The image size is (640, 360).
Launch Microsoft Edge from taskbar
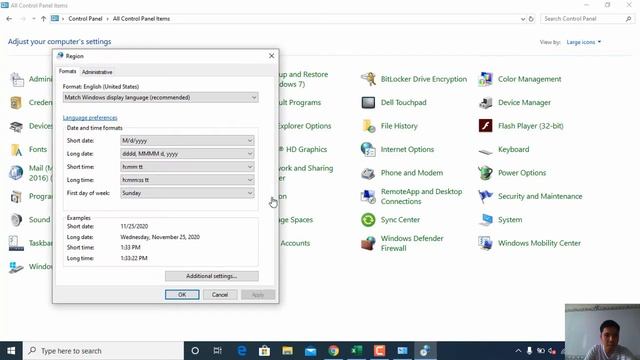241,351
